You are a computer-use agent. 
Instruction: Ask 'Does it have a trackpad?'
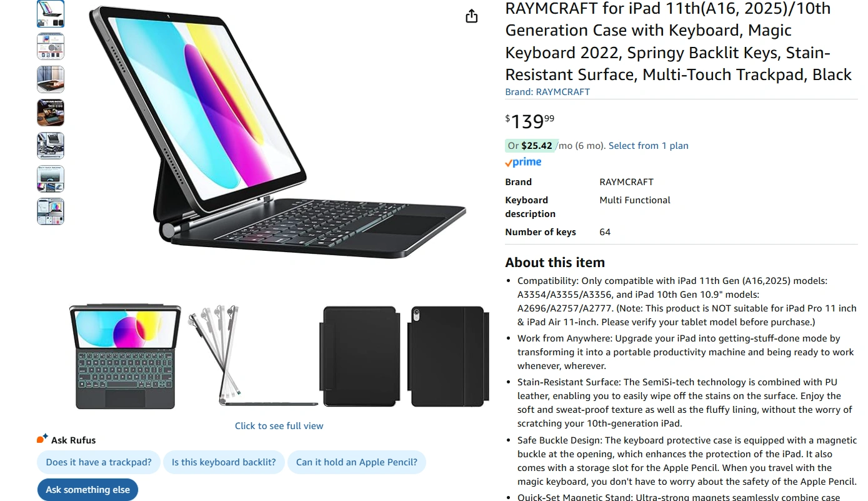tap(99, 462)
